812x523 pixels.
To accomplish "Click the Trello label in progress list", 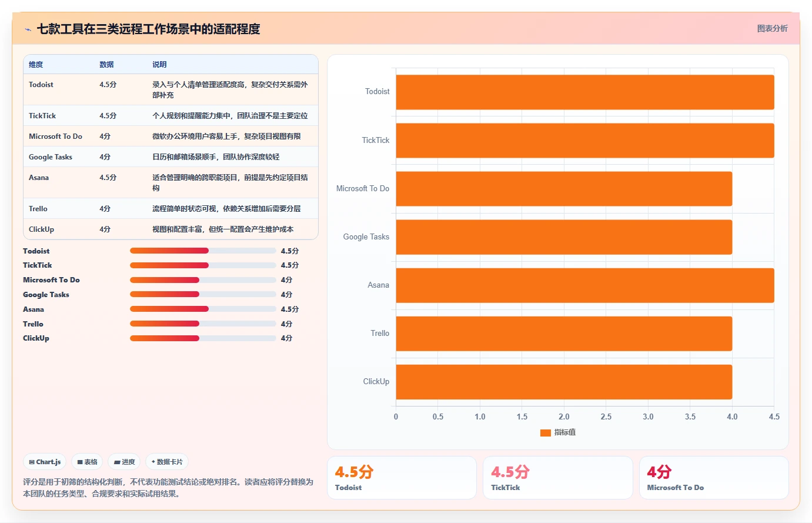I will 33,324.
